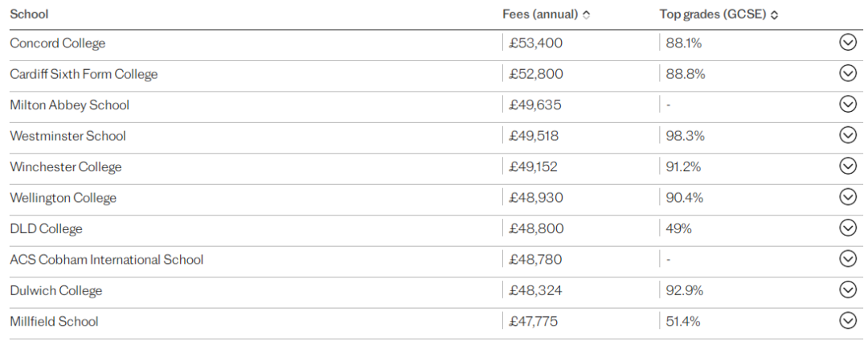Select the Concord College school name
Screen dimensions: 868x341
coord(58,43)
